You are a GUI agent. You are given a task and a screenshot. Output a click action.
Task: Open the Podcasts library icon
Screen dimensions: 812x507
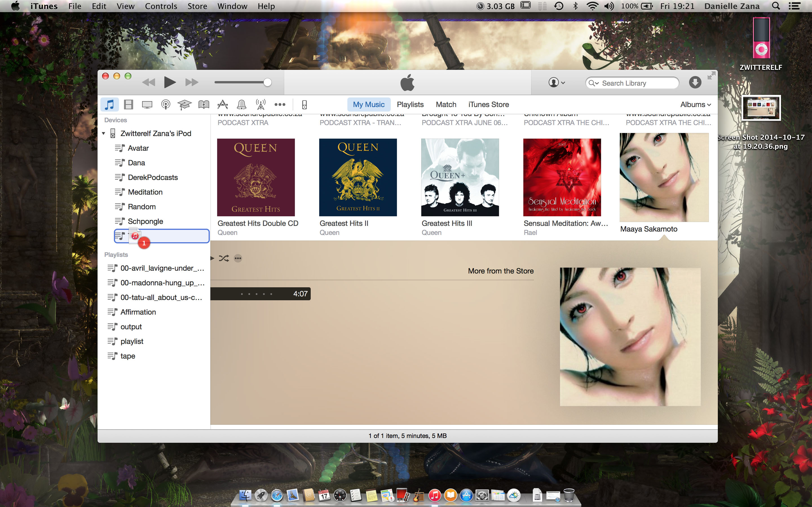coord(166,104)
